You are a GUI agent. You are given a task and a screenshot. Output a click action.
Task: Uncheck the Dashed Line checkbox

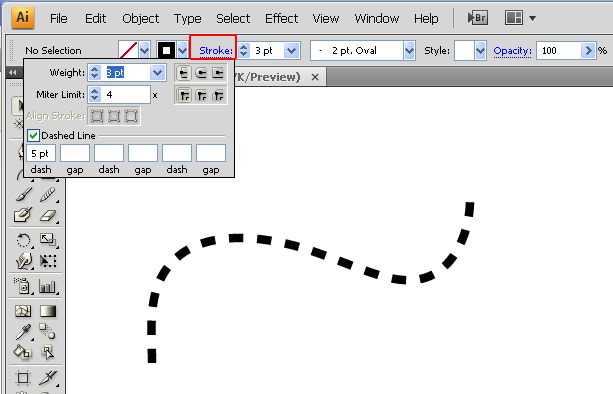tap(33, 136)
